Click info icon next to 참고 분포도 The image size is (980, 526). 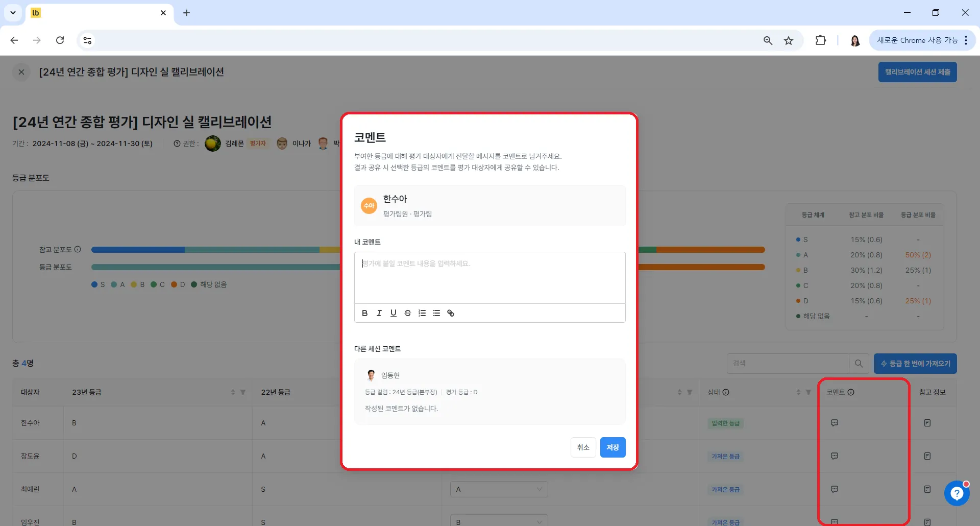(78, 250)
